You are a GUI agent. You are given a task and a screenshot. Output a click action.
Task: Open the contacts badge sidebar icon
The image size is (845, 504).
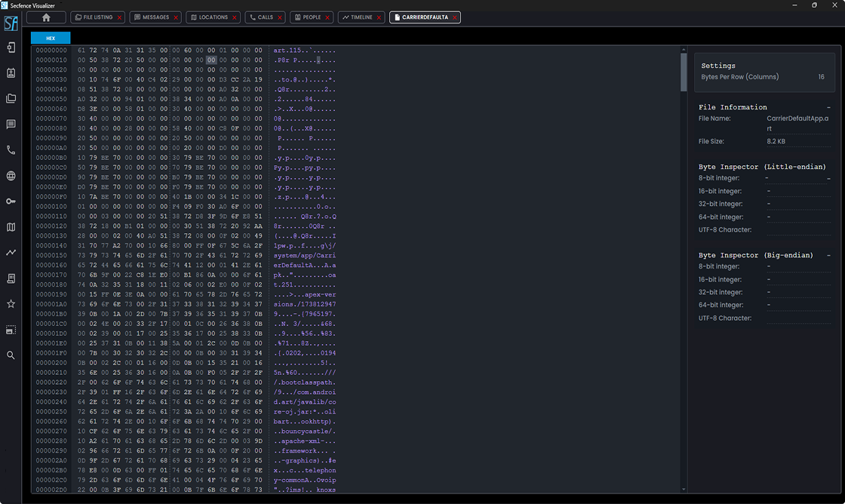11,72
